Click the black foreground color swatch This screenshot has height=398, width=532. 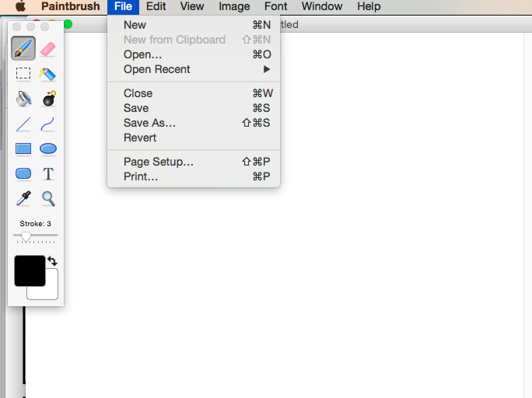[30, 271]
